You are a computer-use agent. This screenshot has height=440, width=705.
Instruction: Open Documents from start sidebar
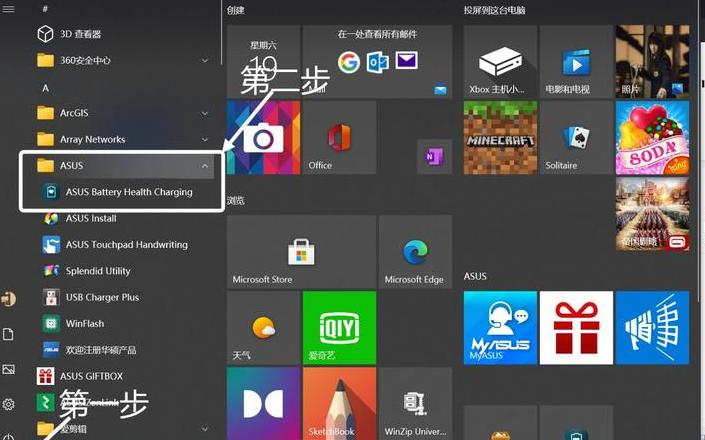tap(8, 334)
